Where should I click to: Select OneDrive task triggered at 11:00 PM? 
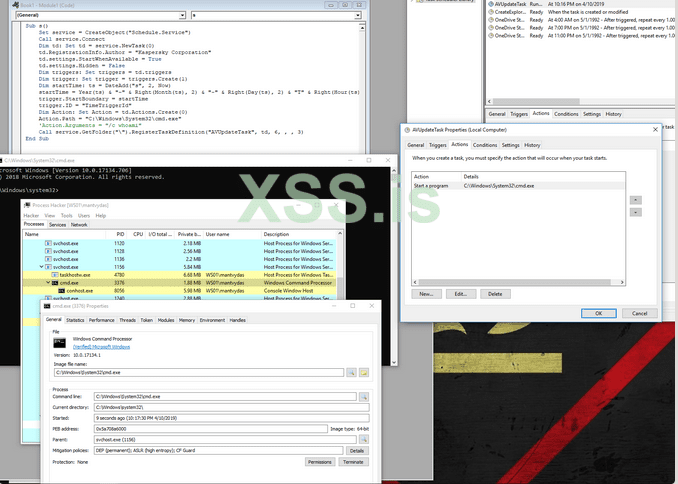581,35
